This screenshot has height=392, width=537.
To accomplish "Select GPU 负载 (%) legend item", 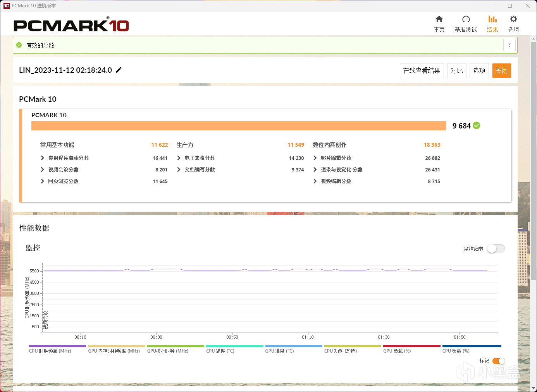I will (x=412, y=349).
